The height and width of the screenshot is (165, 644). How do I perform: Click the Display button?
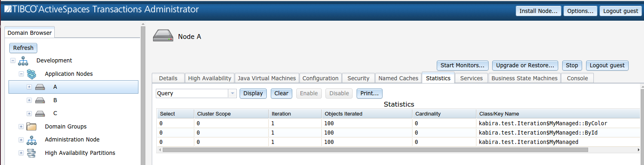(x=253, y=93)
